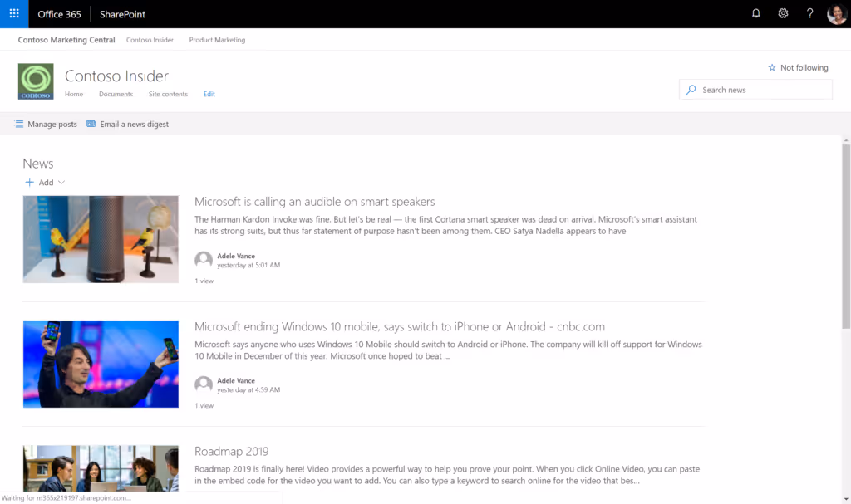Open the Windows 10 mobile article thumbnail
This screenshot has width=851, height=504.
(101, 364)
